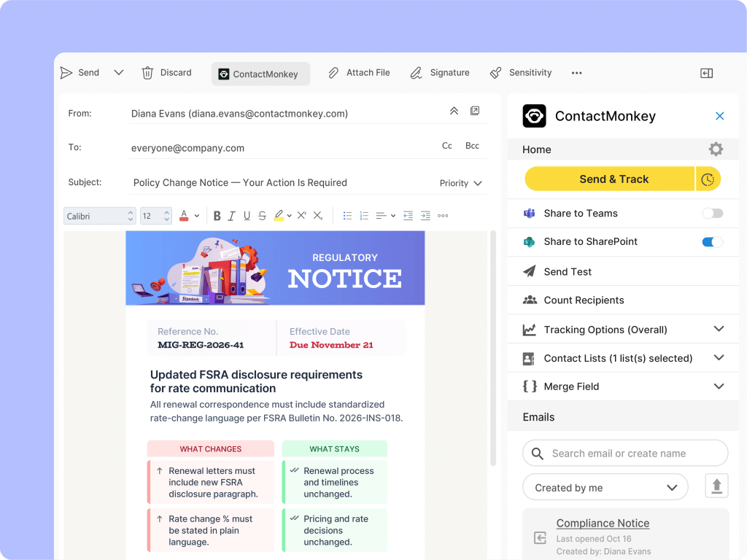The width and height of the screenshot is (747, 560).
Task: Insert a bulleted list
Action: click(x=347, y=216)
